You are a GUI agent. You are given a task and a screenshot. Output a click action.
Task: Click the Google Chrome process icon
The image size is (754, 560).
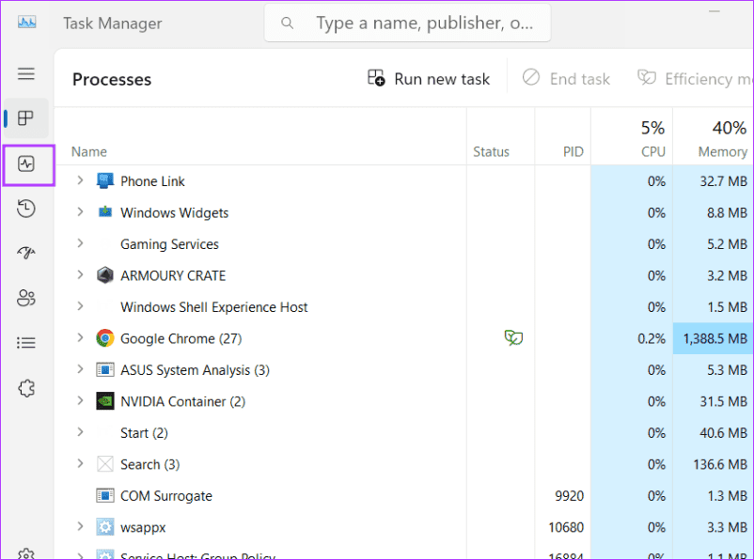[105, 338]
